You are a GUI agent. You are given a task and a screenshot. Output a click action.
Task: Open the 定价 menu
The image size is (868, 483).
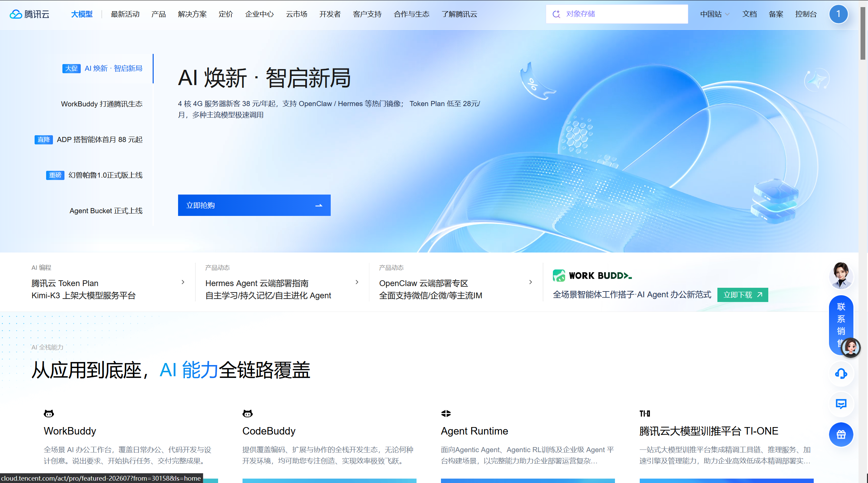(226, 14)
